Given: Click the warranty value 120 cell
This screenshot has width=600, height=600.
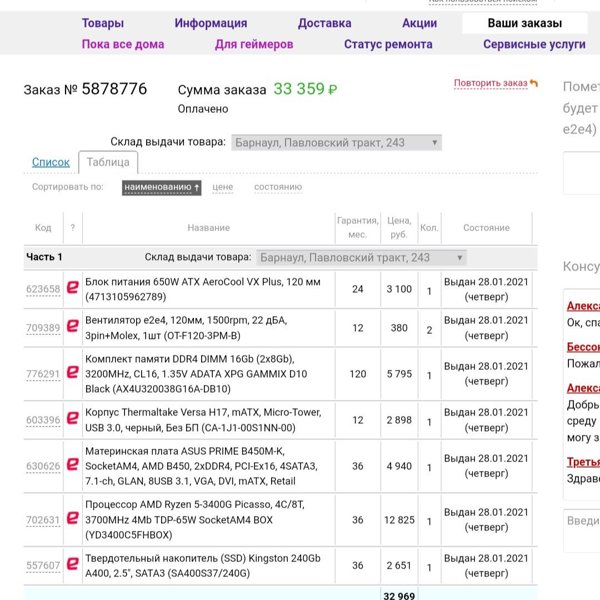Looking at the screenshot, I should 358,374.
